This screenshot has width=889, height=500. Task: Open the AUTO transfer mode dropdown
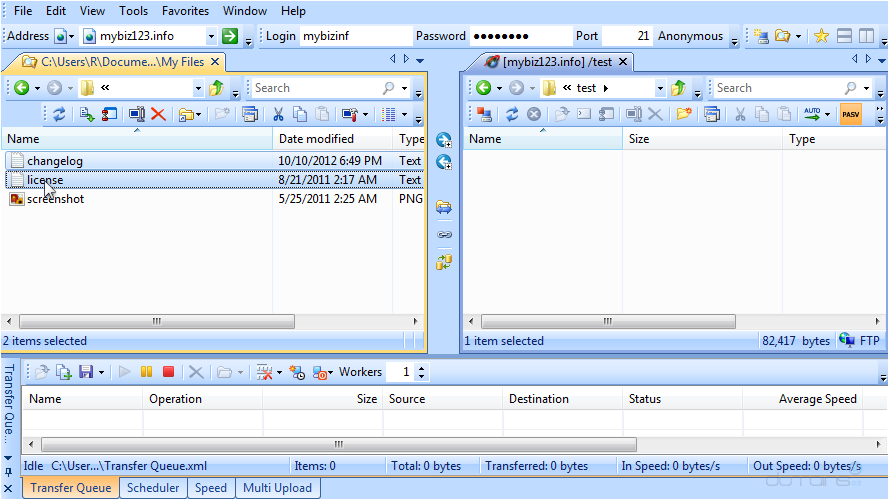[827, 115]
